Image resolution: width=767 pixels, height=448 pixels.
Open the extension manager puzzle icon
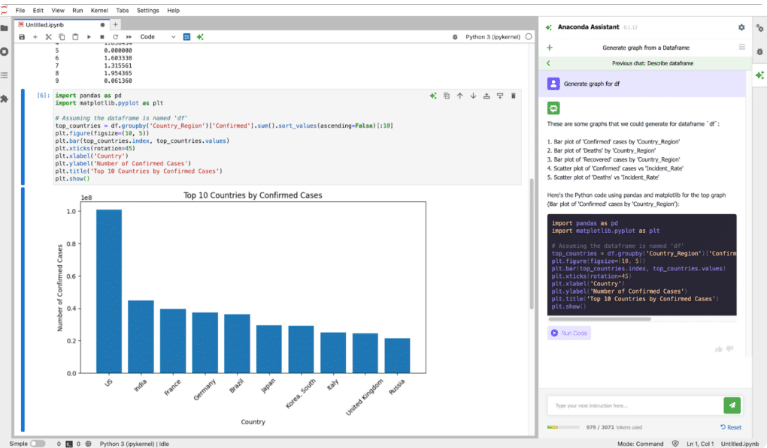[x=4, y=99]
